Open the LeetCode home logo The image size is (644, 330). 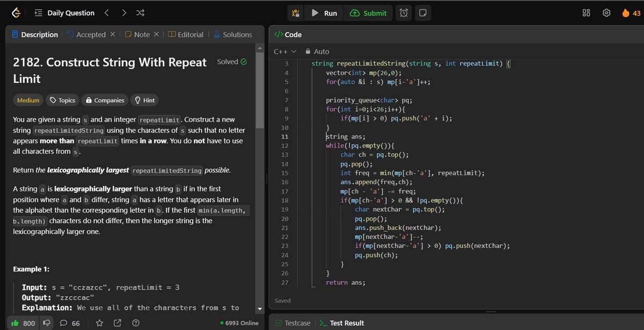point(14,12)
